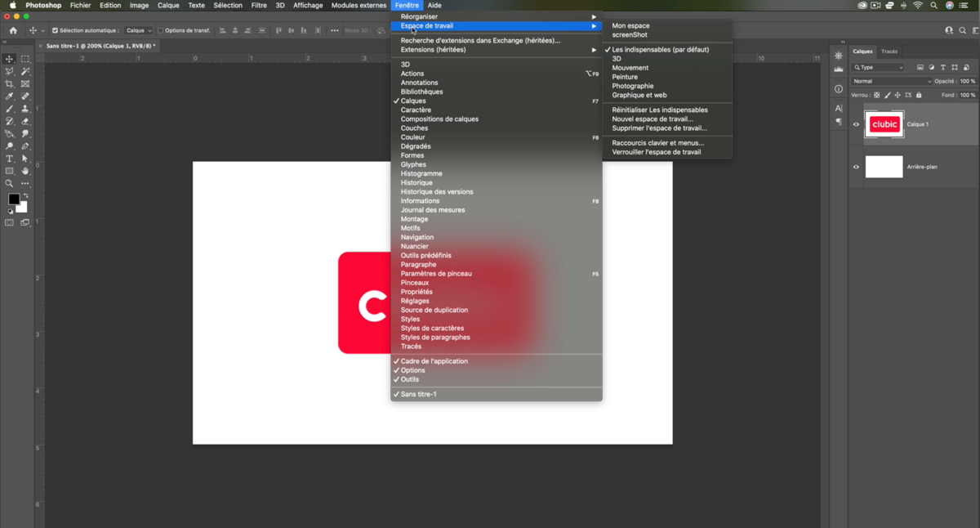Image resolution: width=980 pixels, height=528 pixels.
Task: Select the Clone Stamp tool
Action: point(25,109)
